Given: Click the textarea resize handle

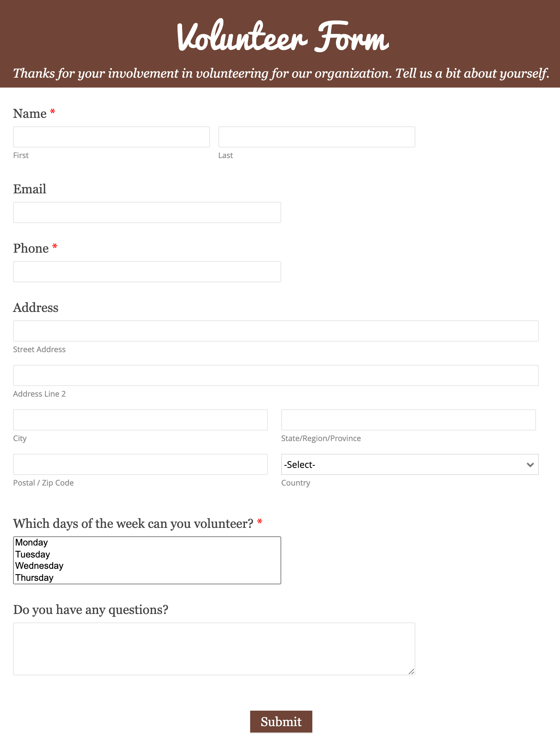Looking at the screenshot, I should click(x=411, y=671).
